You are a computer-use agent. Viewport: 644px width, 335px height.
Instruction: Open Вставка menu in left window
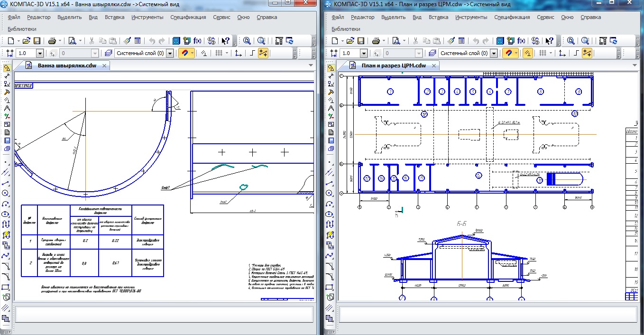click(x=114, y=17)
